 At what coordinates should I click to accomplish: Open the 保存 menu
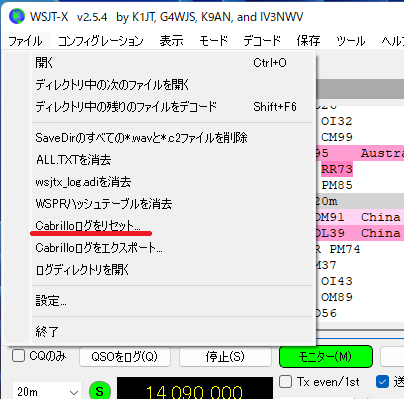pos(308,41)
